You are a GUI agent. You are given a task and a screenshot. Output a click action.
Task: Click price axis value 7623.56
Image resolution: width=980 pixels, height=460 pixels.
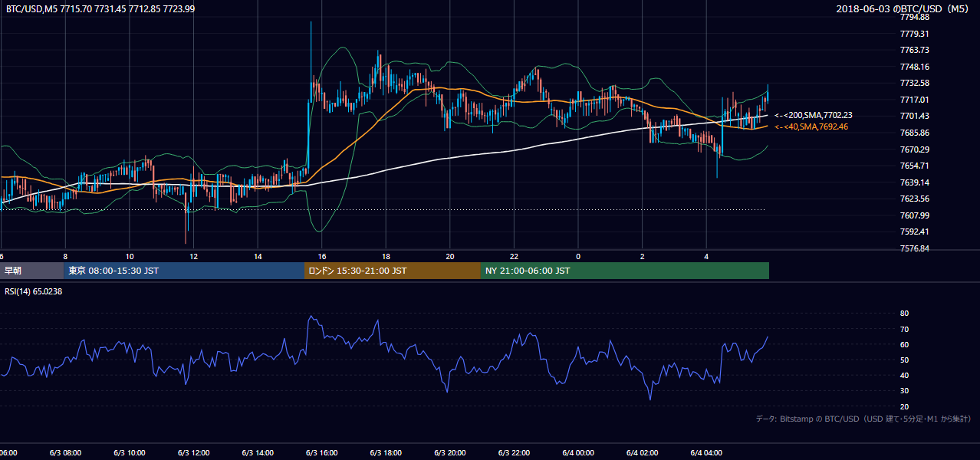pyautogui.click(x=915, y=199)
